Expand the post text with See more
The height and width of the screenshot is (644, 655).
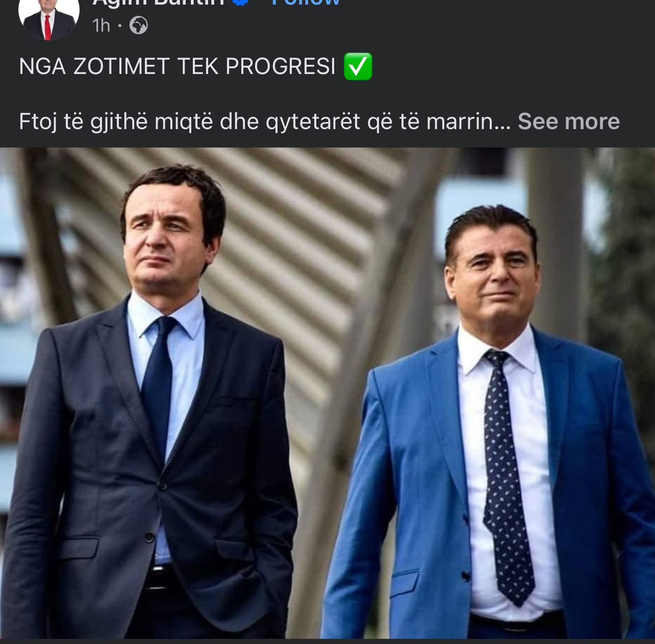(x=569, y=121)
